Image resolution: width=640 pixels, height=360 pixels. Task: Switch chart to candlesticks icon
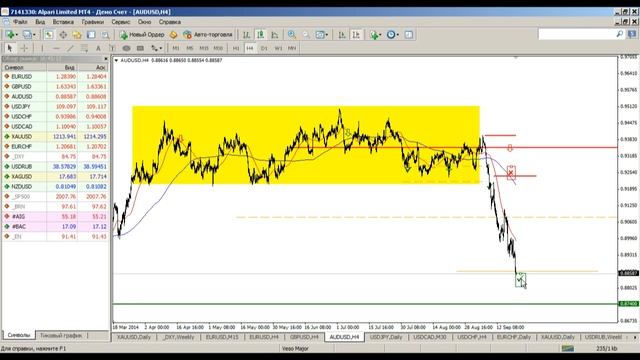(x=260, y=35)
